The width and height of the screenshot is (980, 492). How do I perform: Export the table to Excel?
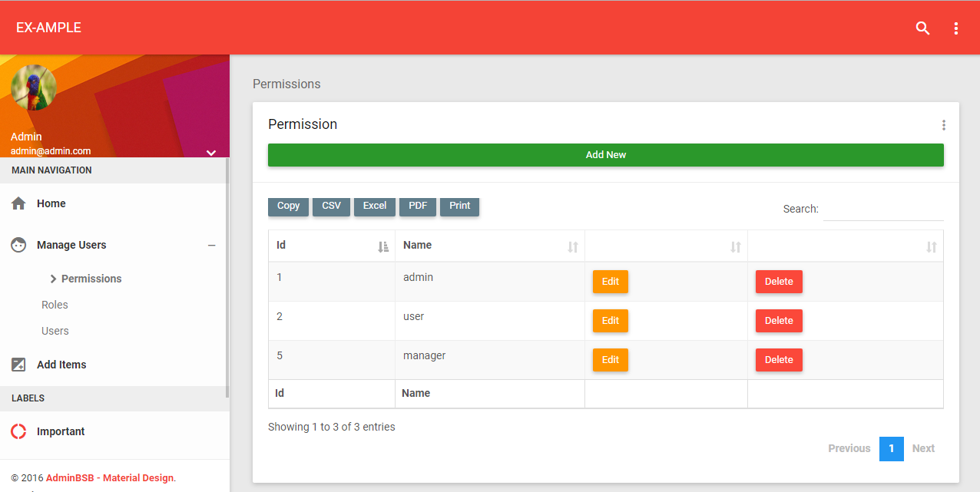tap(375, 206)
